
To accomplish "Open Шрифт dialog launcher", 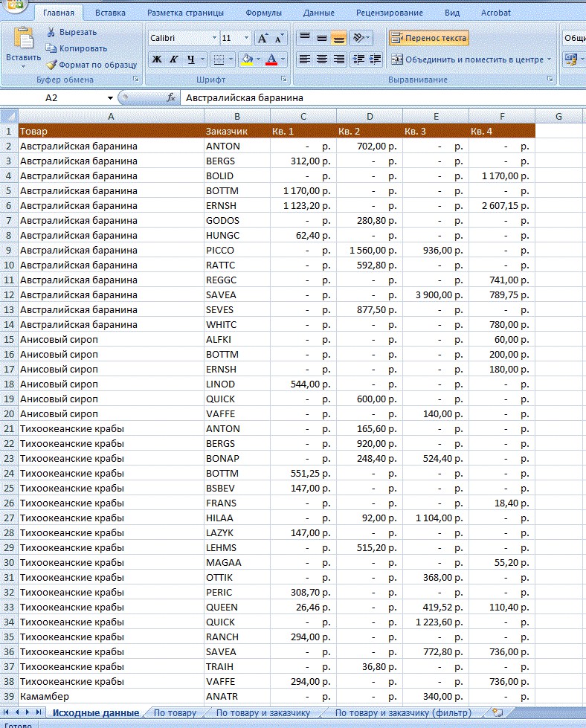I will pyautogui.click(x=284, y=80).
